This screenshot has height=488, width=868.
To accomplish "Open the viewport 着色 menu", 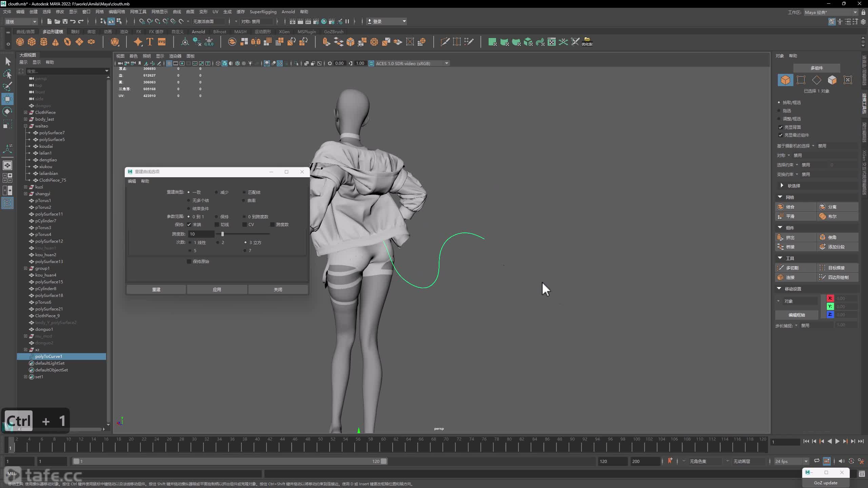I will tap(133, 56).
